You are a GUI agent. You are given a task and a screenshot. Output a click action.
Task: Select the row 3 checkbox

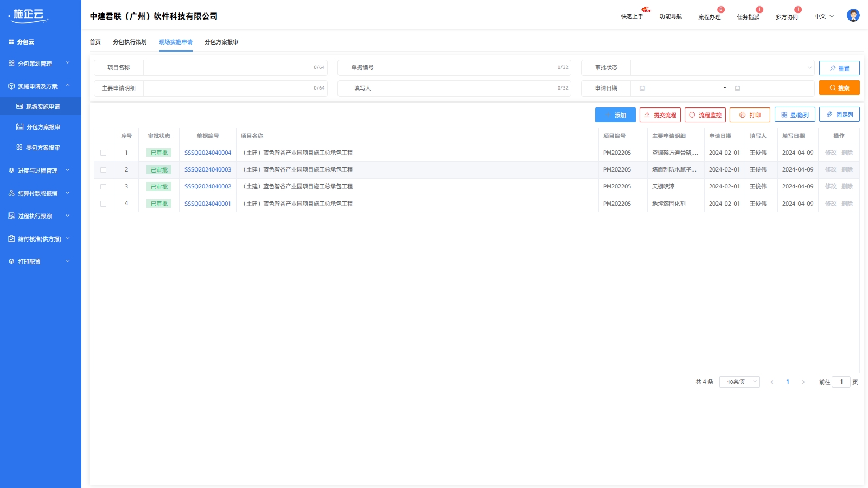tap(103, 187)
